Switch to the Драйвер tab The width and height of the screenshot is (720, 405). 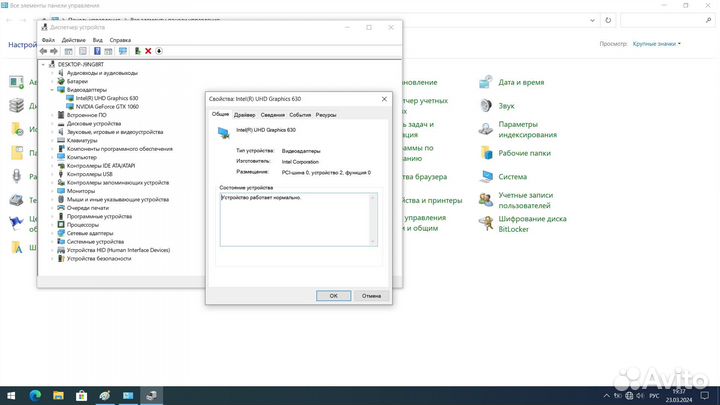(244, 115)
